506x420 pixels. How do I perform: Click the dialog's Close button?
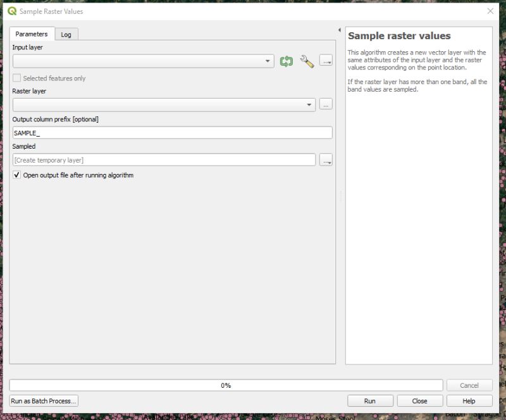tap(419, 401)
